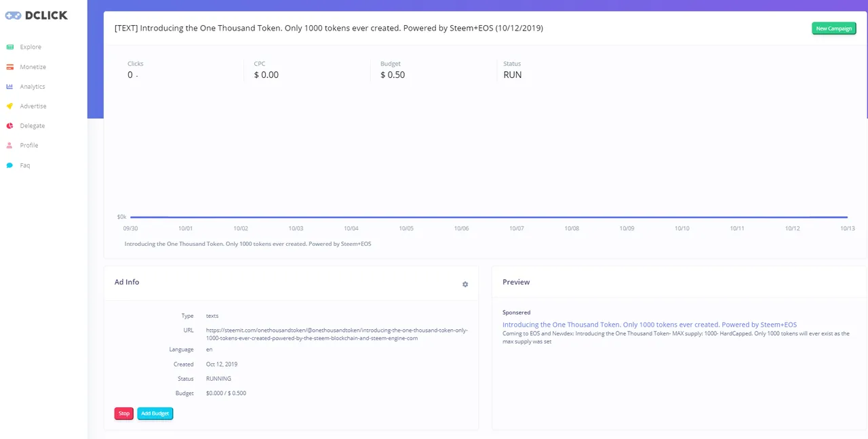868x439 pixels.
Task: Click the budget $0.000 / $ 0.500 text
Action: (226, 393)
